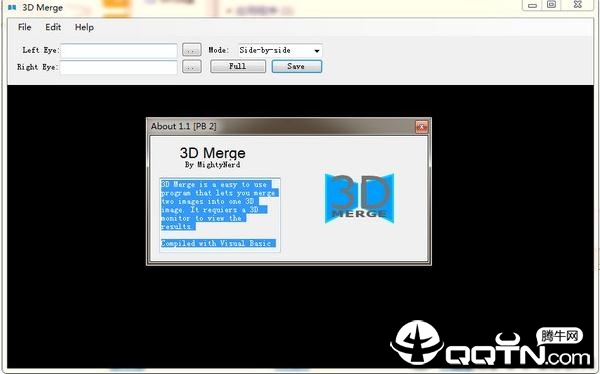The image size is (600, 374).
Task: Expand the Mode dropdown arrow
Action: [x=317, y=51]
